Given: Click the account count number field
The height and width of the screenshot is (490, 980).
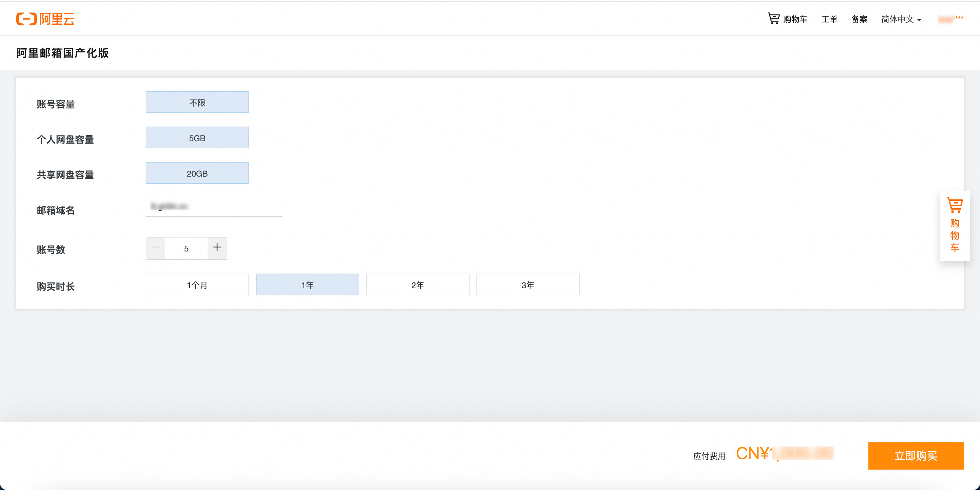Looking at the screenshot, I should [186, 248].
